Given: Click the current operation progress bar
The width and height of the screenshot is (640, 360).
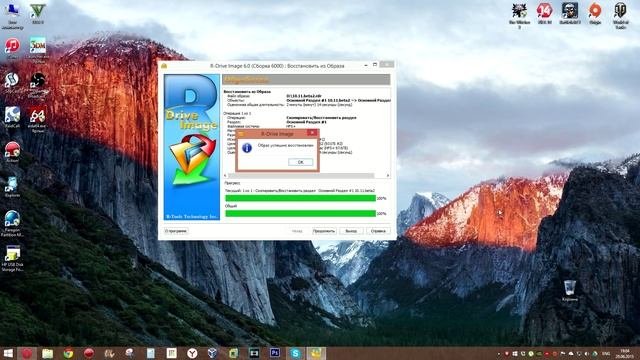Looking at the screenshot, I should 300,198.
